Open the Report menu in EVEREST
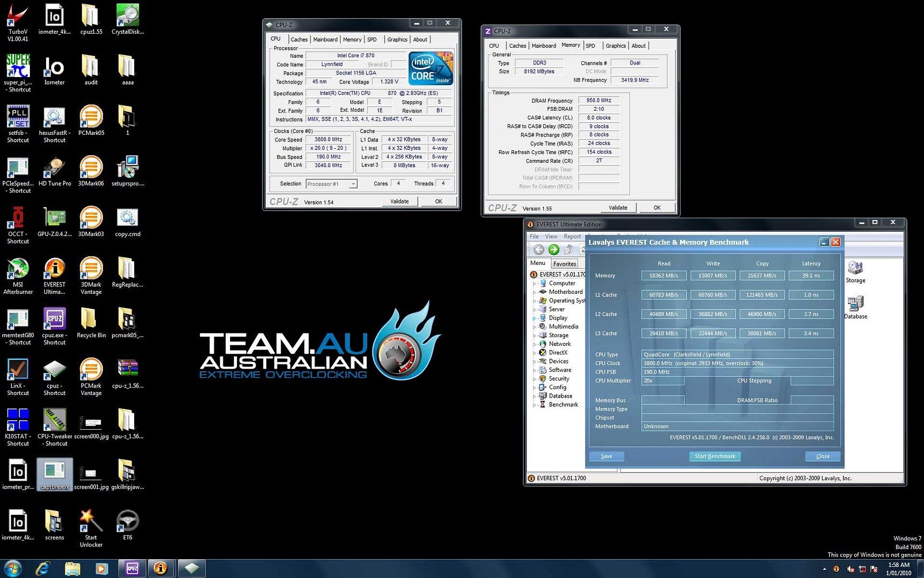Screen dimensions: 924x578 (x=572, y=237)
